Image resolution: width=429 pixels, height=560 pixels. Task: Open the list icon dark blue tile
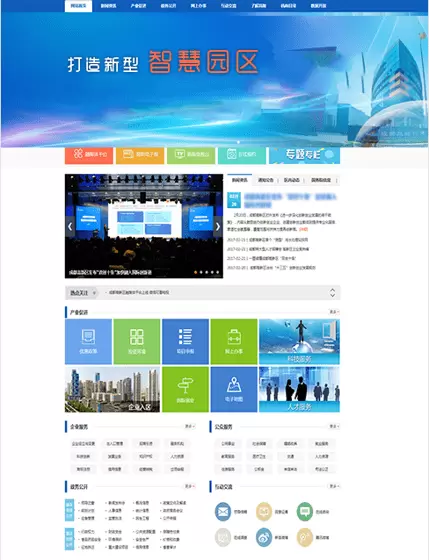pos(185,341)
